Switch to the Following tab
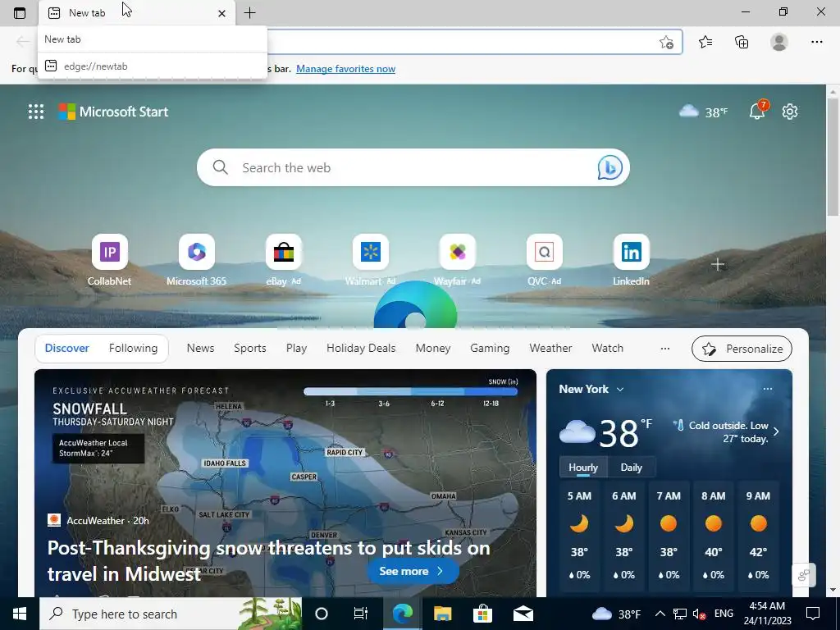Image resolution: width=840 pixels, height=630 pixels. coord(134,348)
